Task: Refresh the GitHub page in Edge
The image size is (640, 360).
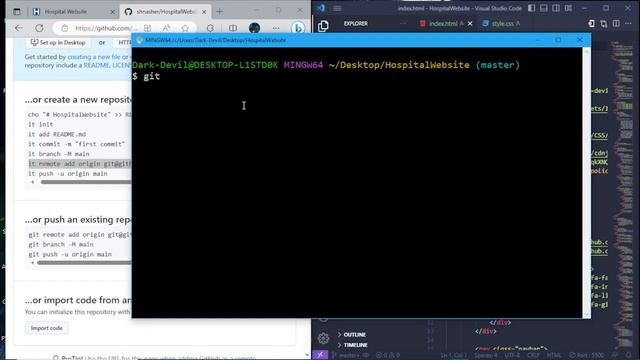Action: pos(39,28)
